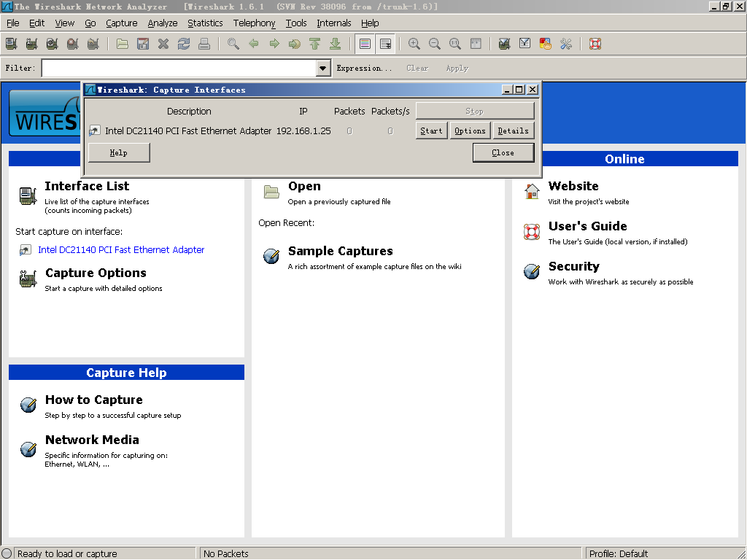Open the Capture menu

[x=122, y=23]
